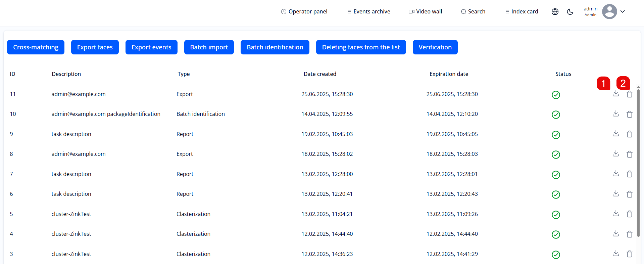Download task ID 7 report file

[615, 174]
